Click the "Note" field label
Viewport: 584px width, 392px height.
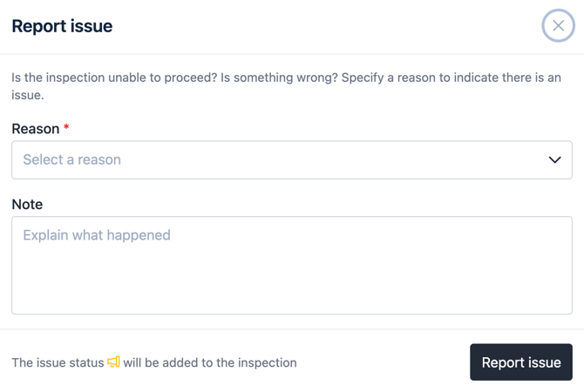[27, 205]
